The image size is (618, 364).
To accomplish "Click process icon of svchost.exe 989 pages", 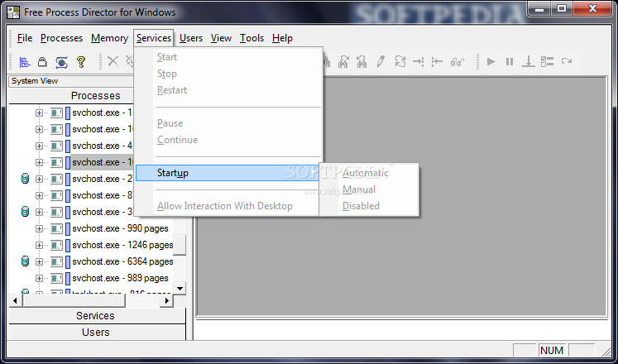I will (56, 278).
